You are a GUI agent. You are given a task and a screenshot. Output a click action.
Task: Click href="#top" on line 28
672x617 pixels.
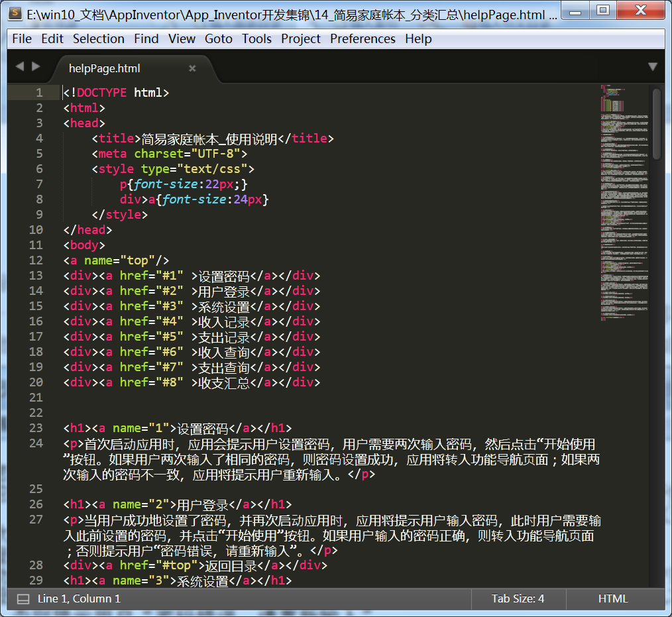coord(158,565)
